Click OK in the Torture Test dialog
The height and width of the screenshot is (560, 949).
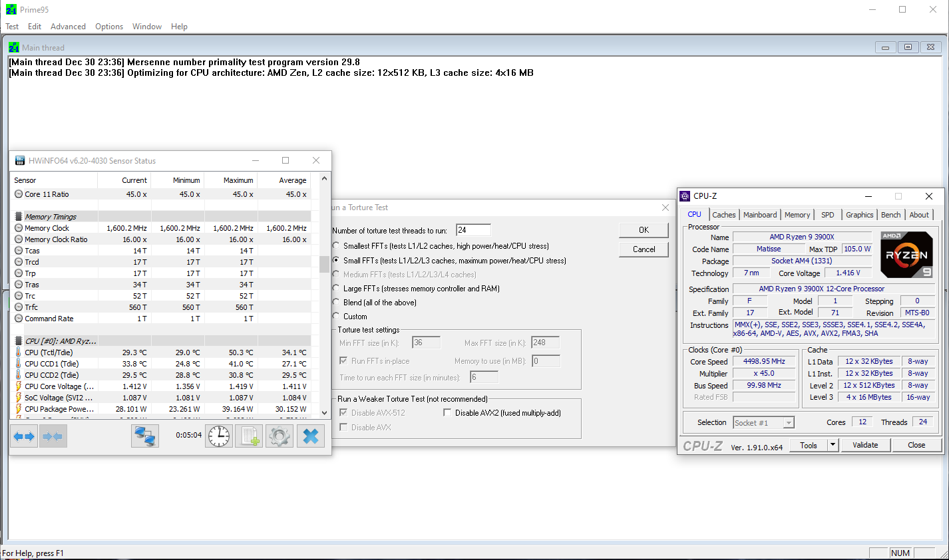click(644, 229)
